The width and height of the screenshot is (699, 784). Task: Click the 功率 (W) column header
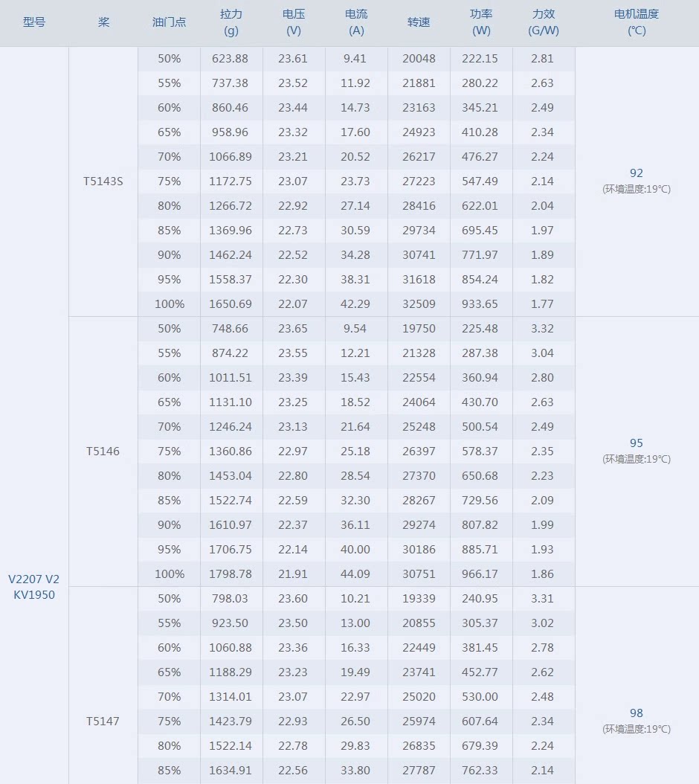481,22
